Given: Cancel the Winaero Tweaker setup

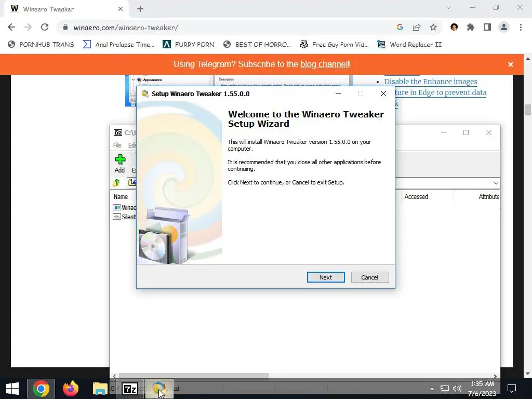Looking at the screenshot, I should pyautogui.click(x=370, y=277).
